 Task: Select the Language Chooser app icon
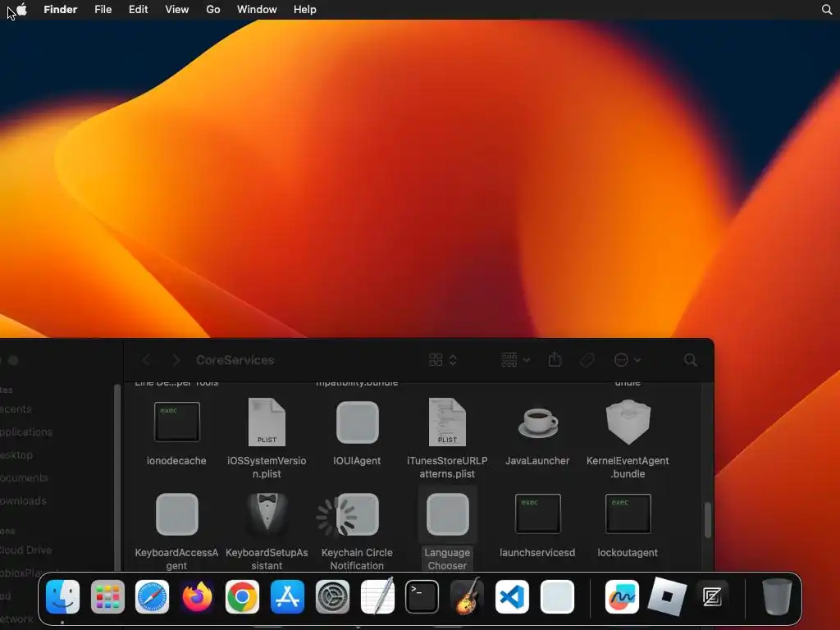(x=447, y=514)
